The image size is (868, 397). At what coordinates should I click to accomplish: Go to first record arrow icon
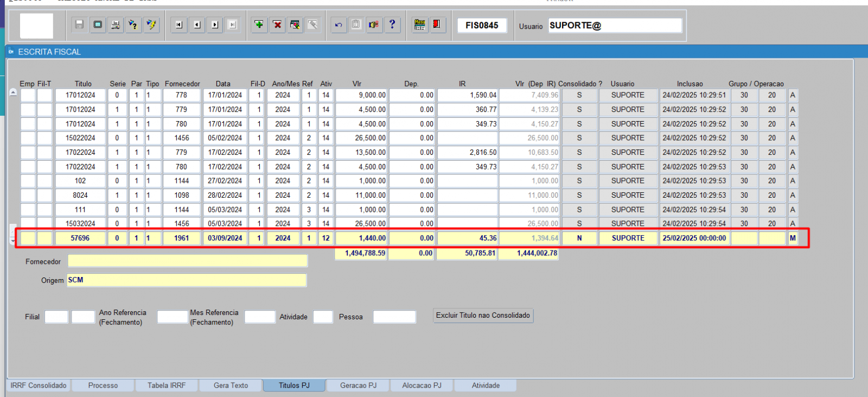pyautogui.click(x=179, y=25)
